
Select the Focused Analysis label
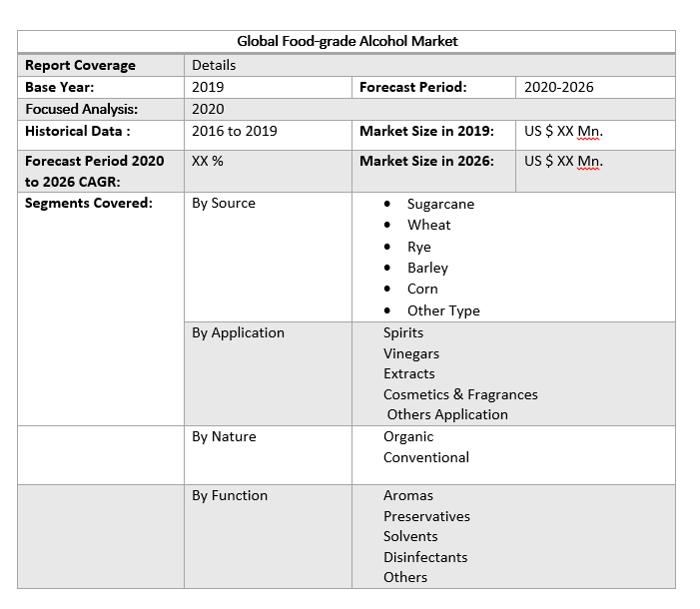82,109
